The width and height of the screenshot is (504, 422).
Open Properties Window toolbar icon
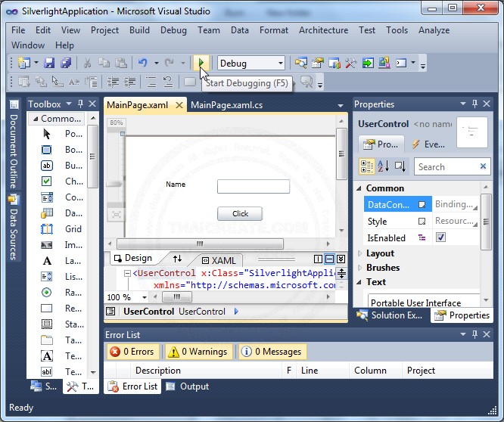coord(318,63)
